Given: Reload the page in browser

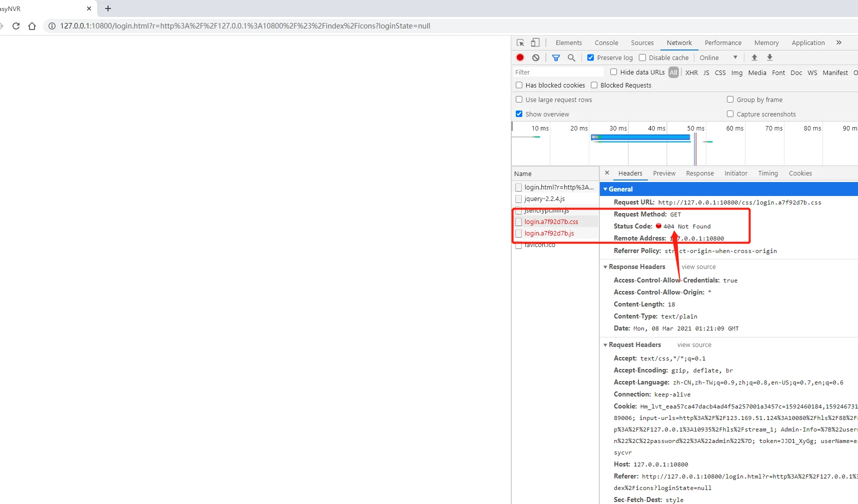Looking at the screenshot, I should pyautogui.click(x=16, y=26).
